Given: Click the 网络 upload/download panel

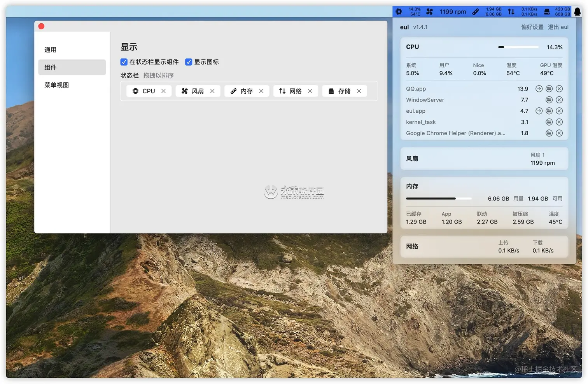Looking at the screenshot, I should 484,246.
